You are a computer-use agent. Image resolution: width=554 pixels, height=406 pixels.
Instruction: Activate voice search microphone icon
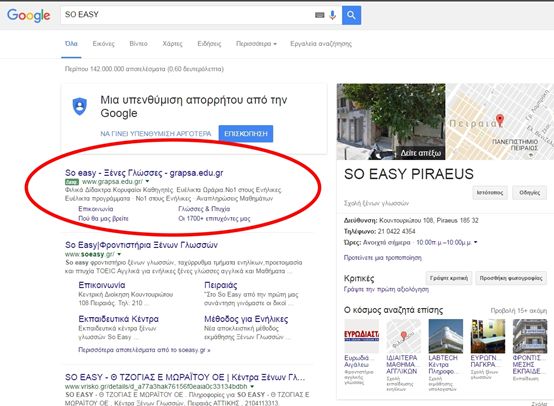tap(332, 15)
